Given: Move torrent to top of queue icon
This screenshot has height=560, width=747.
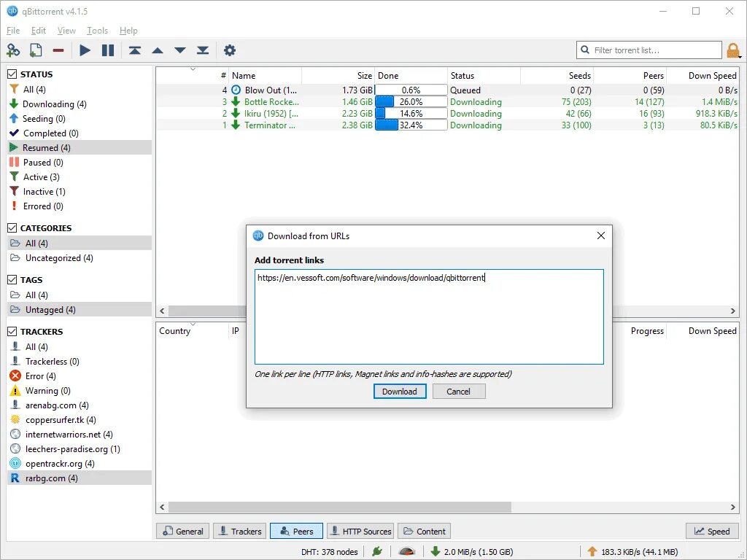Looking at the screenshot, I should click(x=135, y=50).
